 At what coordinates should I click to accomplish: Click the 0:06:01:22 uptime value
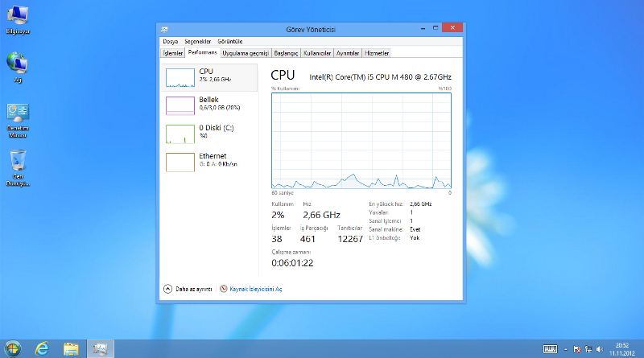292,263
